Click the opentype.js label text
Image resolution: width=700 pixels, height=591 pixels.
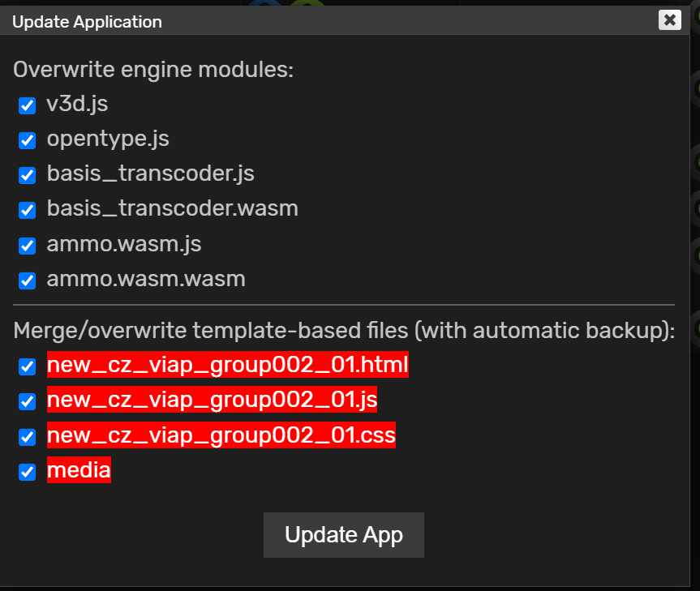click(x=108, y=139)
